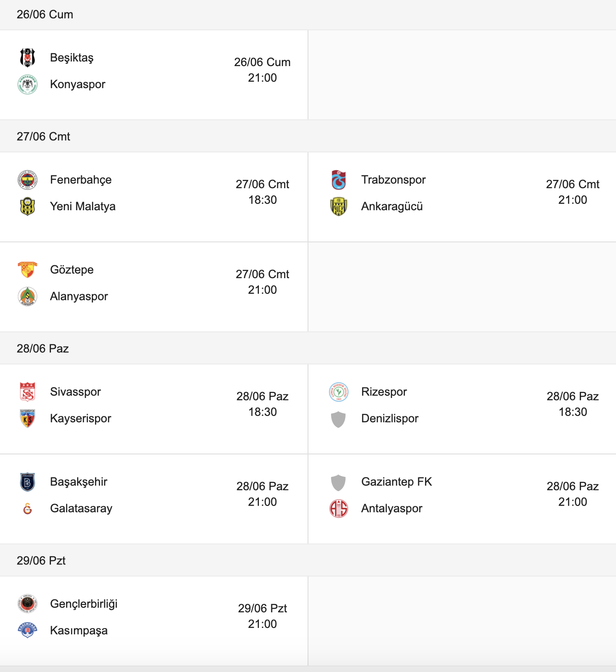Click the Fenerbahçe team badge
Image resolution: width=616 pixels, height=672 pixels.
[x=28, y=180]
